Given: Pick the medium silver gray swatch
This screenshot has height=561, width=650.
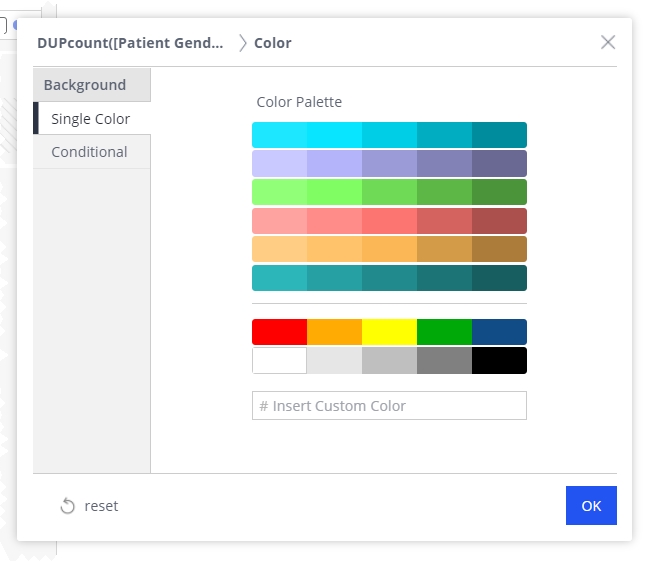Looking at the screenshot, I should (389, 361).
